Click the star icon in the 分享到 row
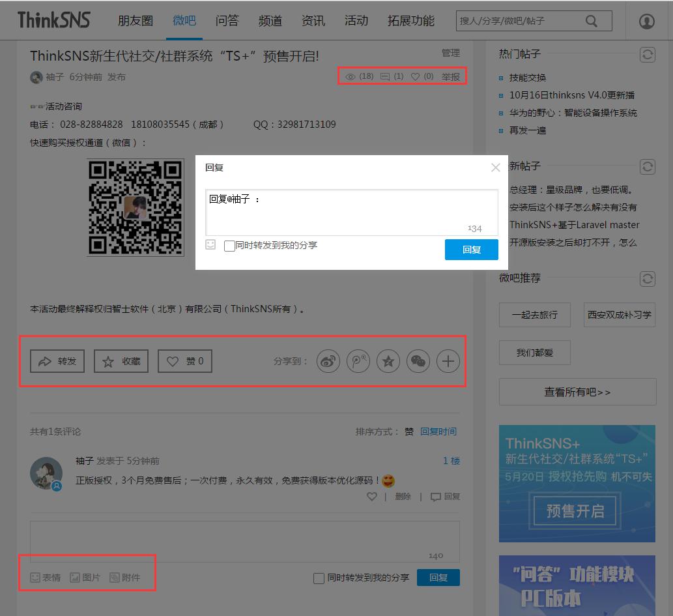673x616 pixels. [x=388, y=360]
